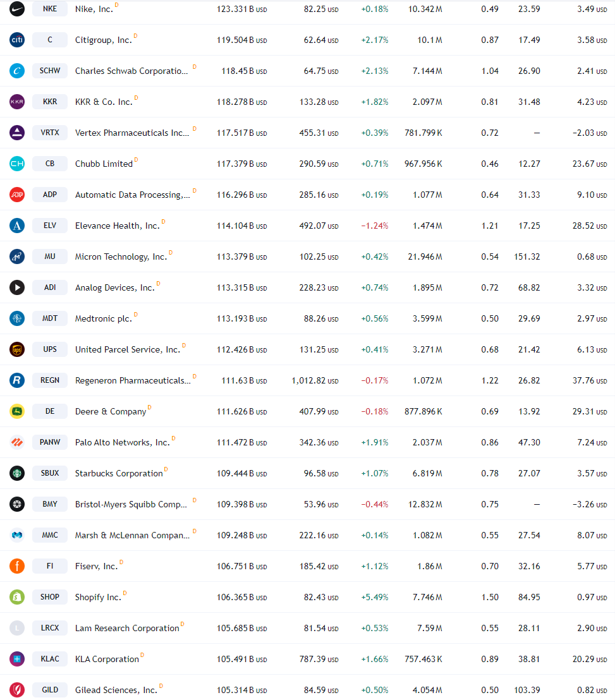
Task: Open the SCHW ticker badge
Action: pyautogui.click(x=50, y=71)
